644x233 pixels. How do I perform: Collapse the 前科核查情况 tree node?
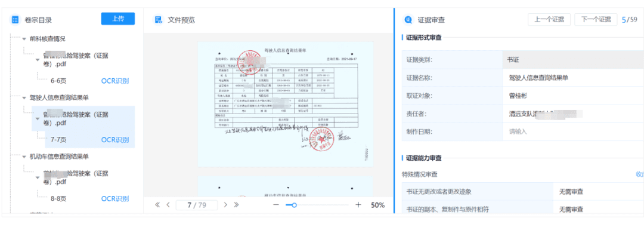point(24,39)
